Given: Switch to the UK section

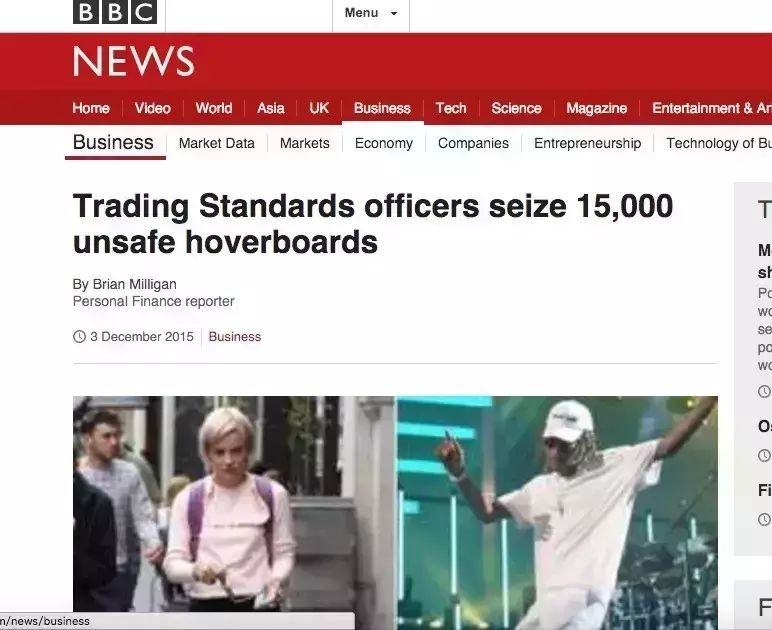Looking at the screenshot, I should pyautogui.click(x=319, y=108).
